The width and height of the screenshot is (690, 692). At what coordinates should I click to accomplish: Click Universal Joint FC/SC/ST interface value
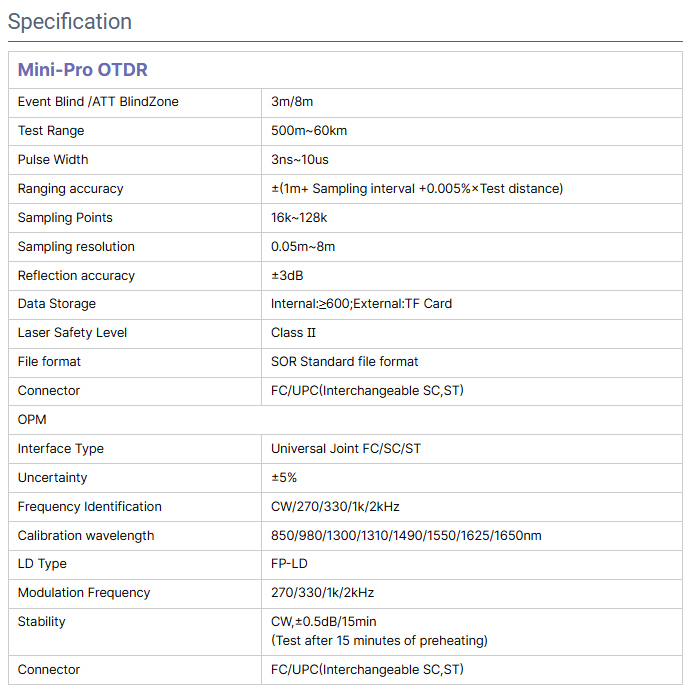point(346,449)
